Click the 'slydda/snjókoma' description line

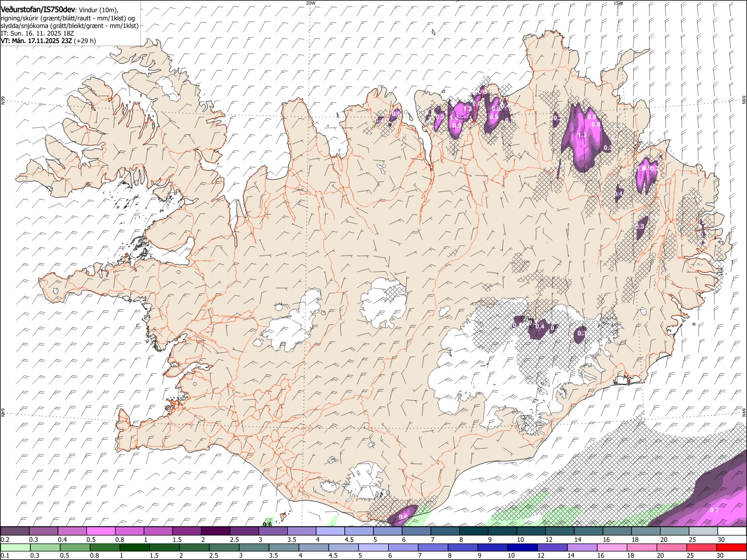click(69, 26)
